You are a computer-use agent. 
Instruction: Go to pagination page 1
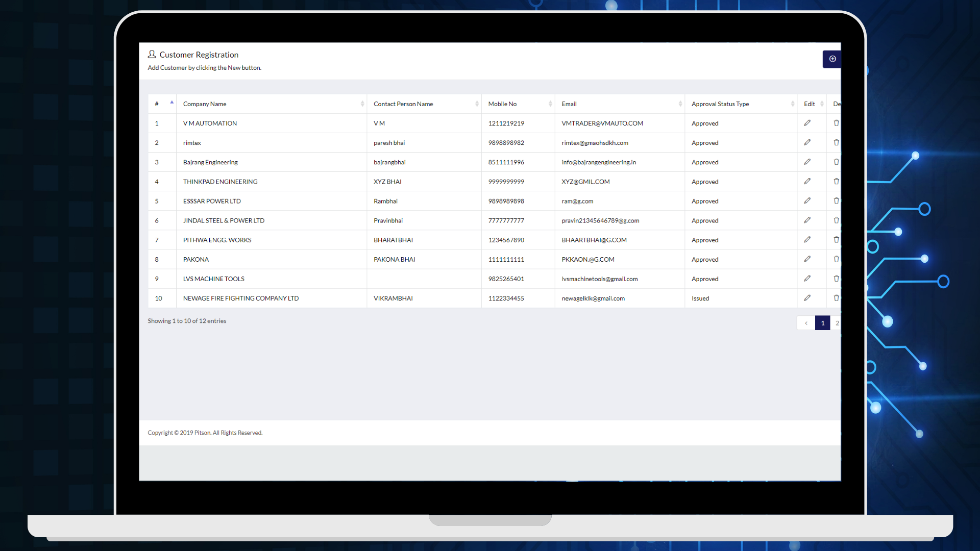[x=822, y=323]
